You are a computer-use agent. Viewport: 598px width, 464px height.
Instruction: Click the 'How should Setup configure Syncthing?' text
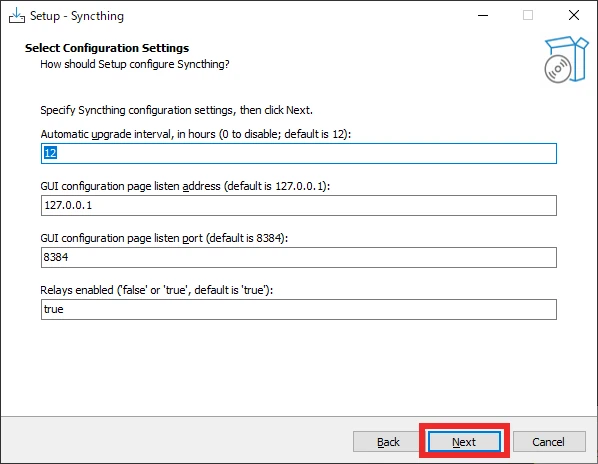coord(135,64)
